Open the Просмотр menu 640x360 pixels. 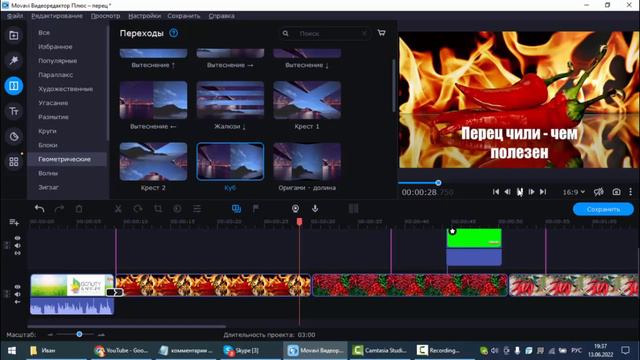(105, 16)
